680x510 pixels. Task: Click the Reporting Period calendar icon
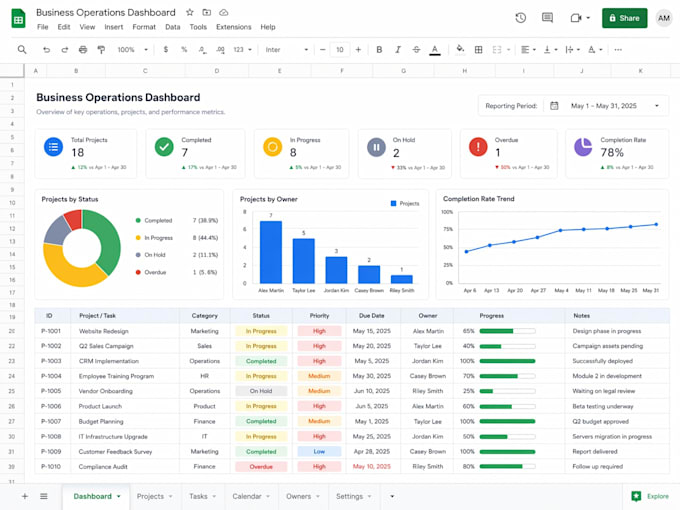pyautogui.click(x=554, y=105)
